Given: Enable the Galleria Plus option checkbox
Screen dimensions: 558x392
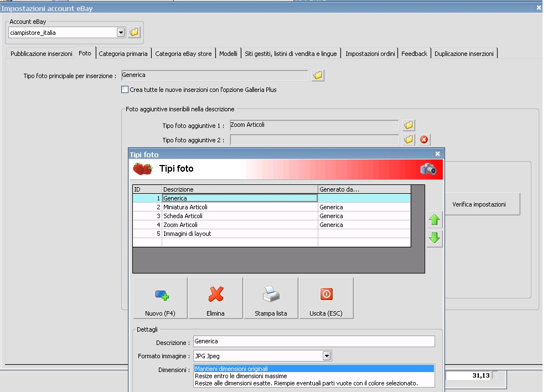Looking at the screenshot, I should (x=125, y=90).
